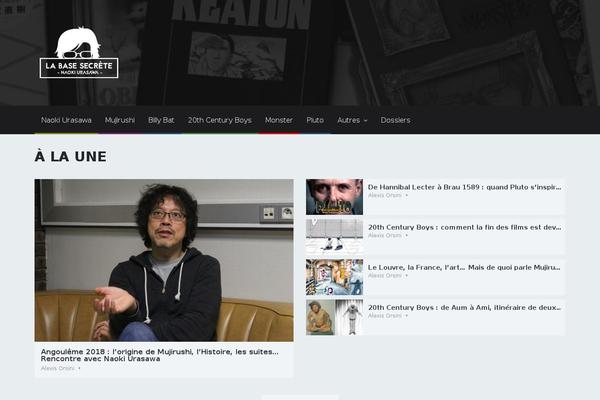
Task: Click author Alexis Orsini under Louvre article
Action: (385, 276)
